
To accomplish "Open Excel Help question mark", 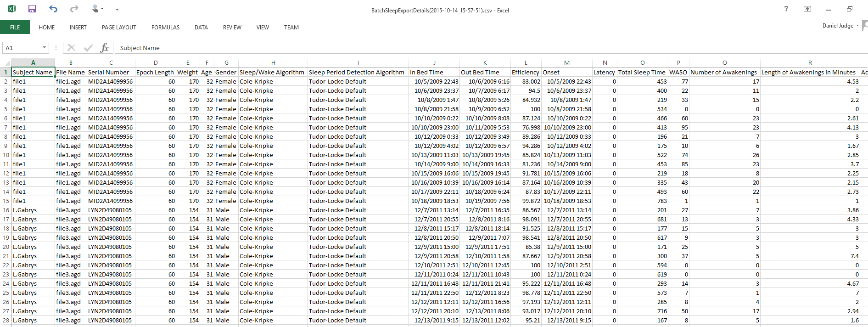I will [x=786, y=9].
